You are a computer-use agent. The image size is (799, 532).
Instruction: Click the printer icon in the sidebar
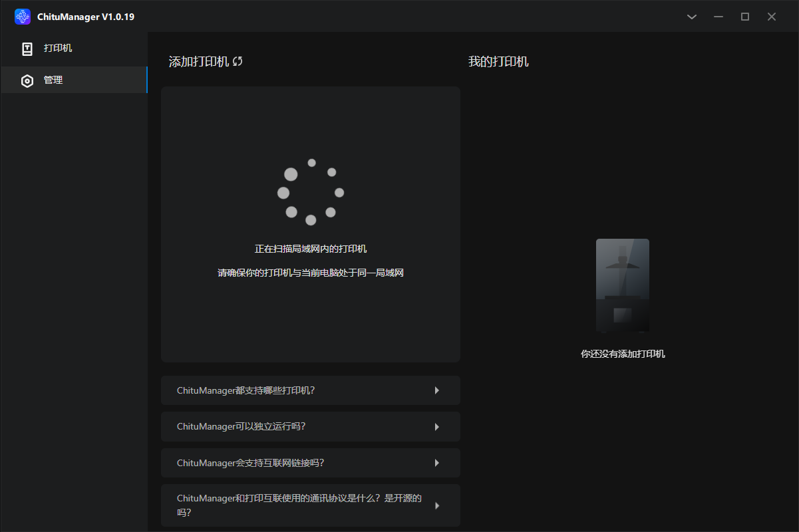pos(27,49)
